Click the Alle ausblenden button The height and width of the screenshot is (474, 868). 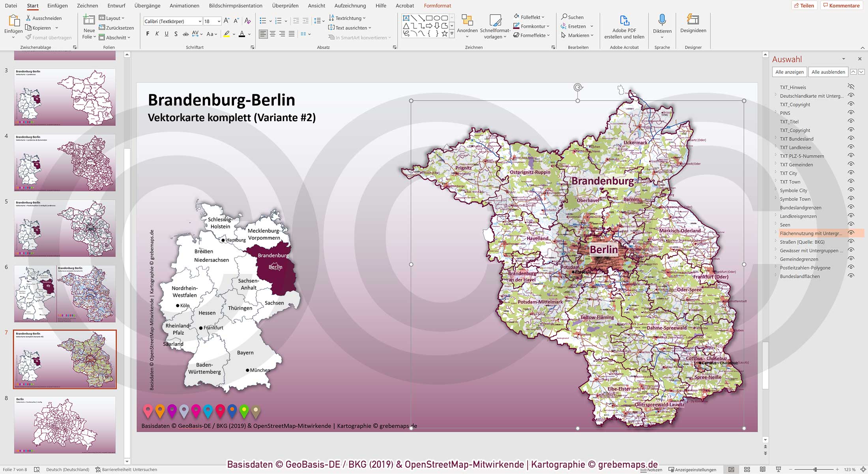click(x=828, y=72)
